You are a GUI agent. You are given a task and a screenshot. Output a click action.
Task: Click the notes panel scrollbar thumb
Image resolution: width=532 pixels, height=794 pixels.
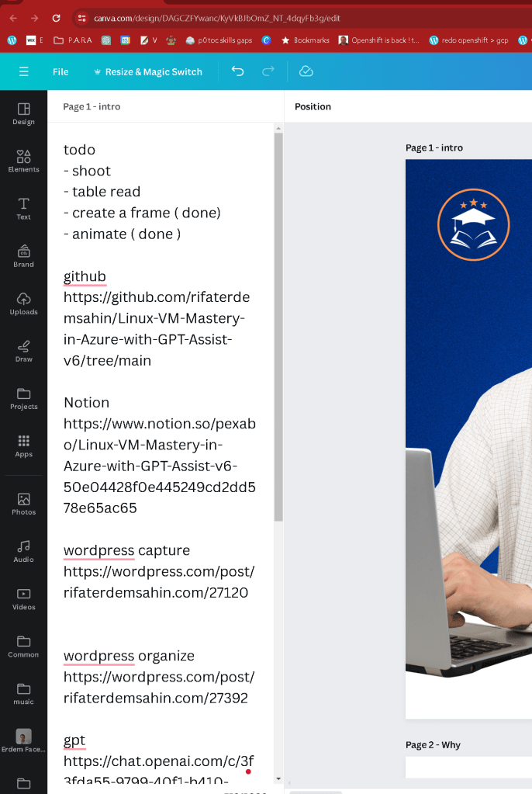(278, 327)
